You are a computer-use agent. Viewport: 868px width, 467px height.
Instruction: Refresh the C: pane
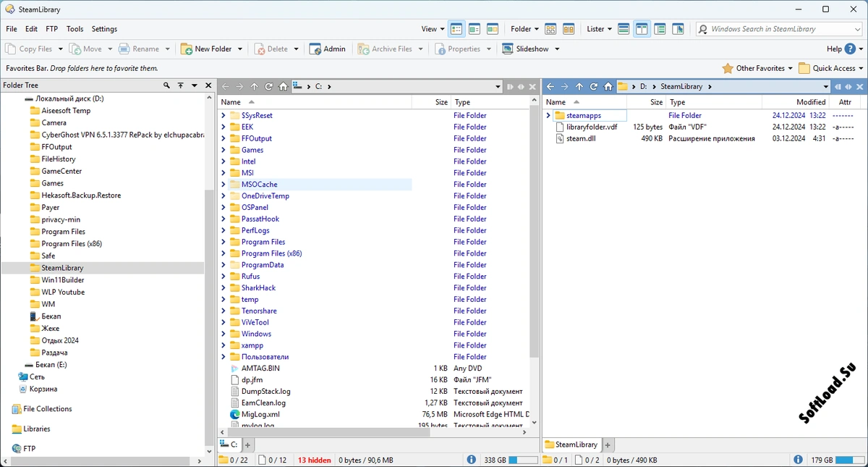coord(269,86)
